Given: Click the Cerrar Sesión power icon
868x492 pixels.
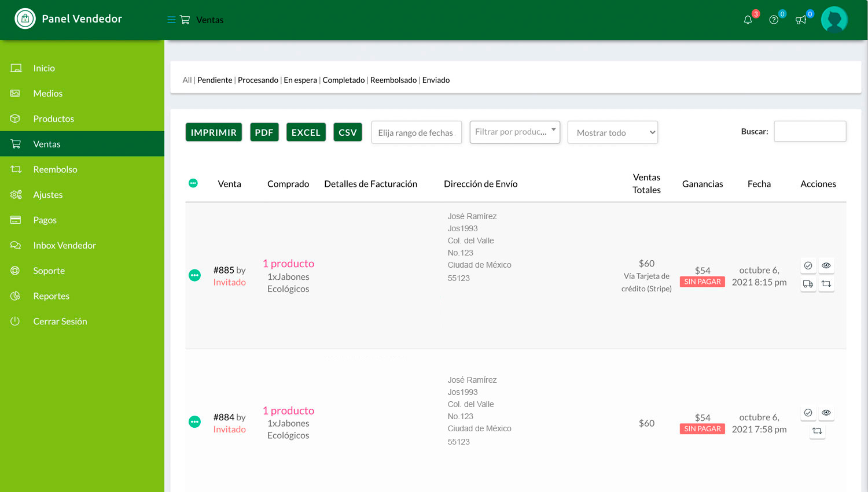Looking at the screenshot, I should [16, 321].
